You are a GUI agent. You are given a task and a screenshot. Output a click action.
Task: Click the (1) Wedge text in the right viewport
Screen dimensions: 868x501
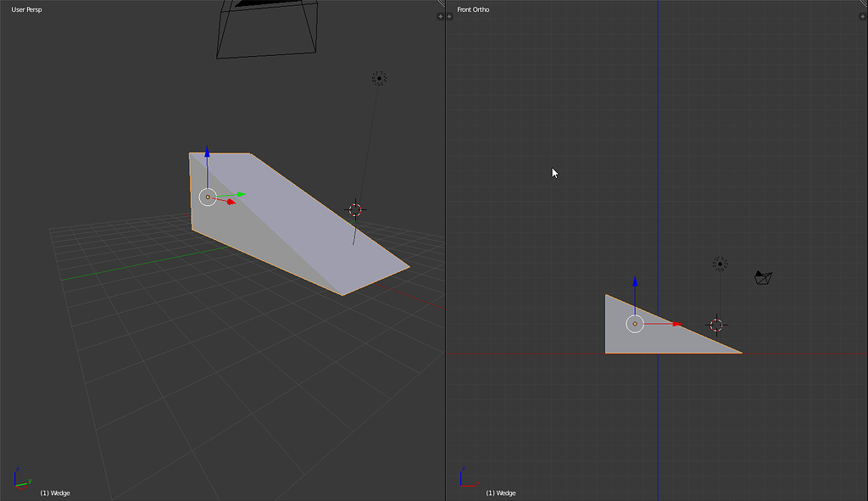click(x=501, y=493)
